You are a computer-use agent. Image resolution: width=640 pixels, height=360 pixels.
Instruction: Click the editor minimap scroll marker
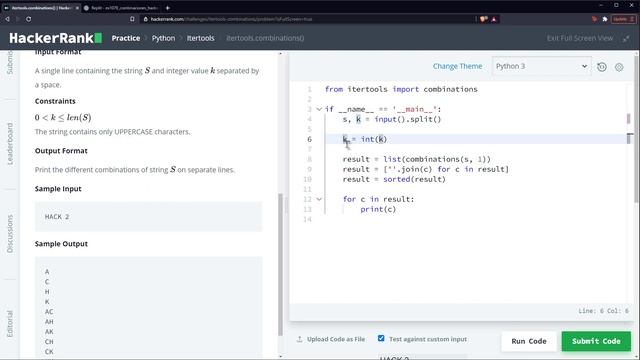click(629, 138)
